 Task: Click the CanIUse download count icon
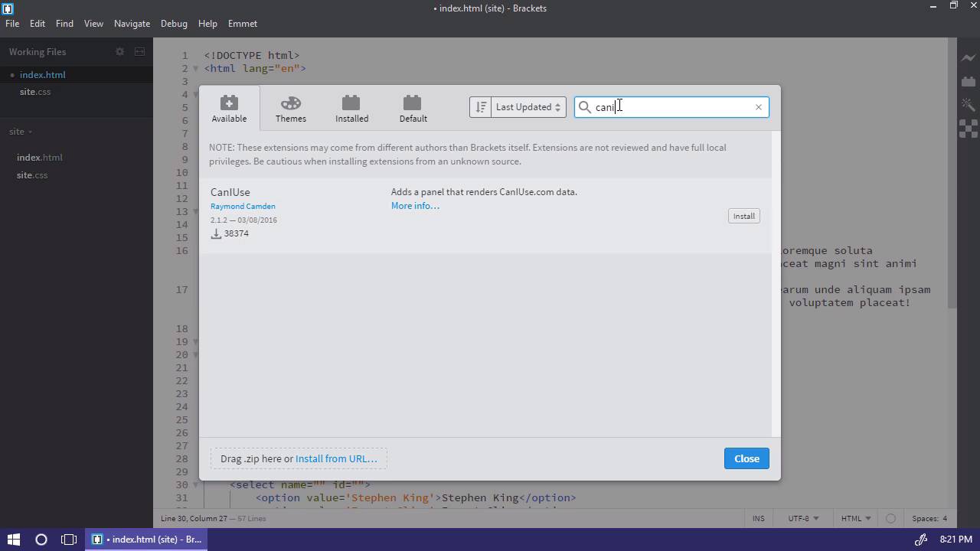(x=216, y=233)
